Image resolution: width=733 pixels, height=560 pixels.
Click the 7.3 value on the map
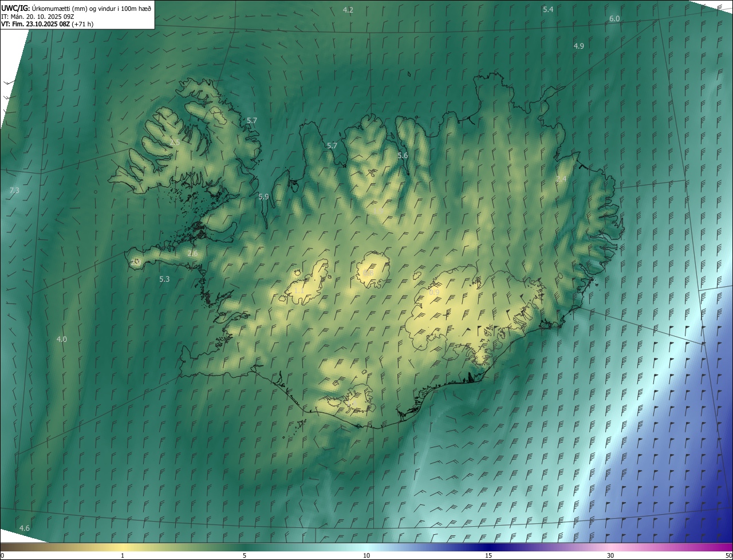tap(14, 190)
